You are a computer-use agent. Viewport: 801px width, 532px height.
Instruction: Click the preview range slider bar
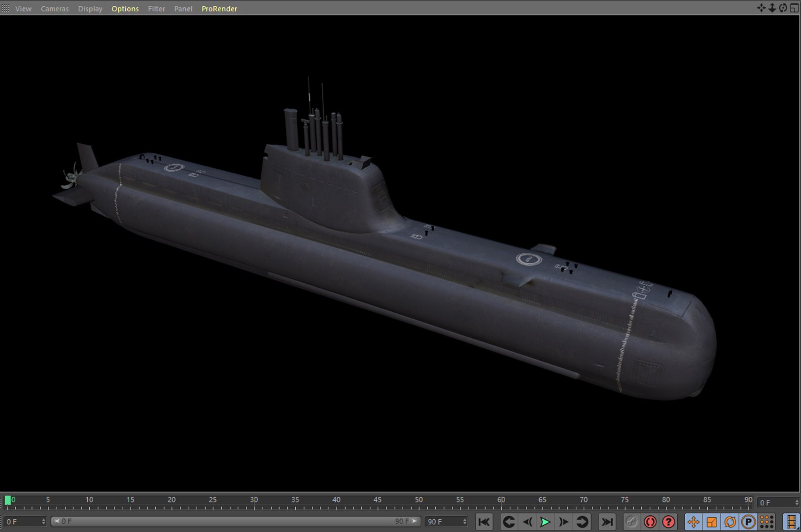(236, 521)
